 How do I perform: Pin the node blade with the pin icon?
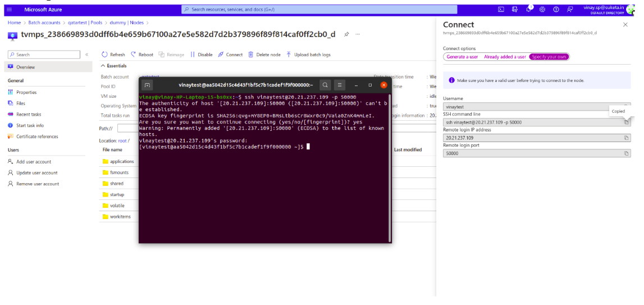(x=346, y=34)
